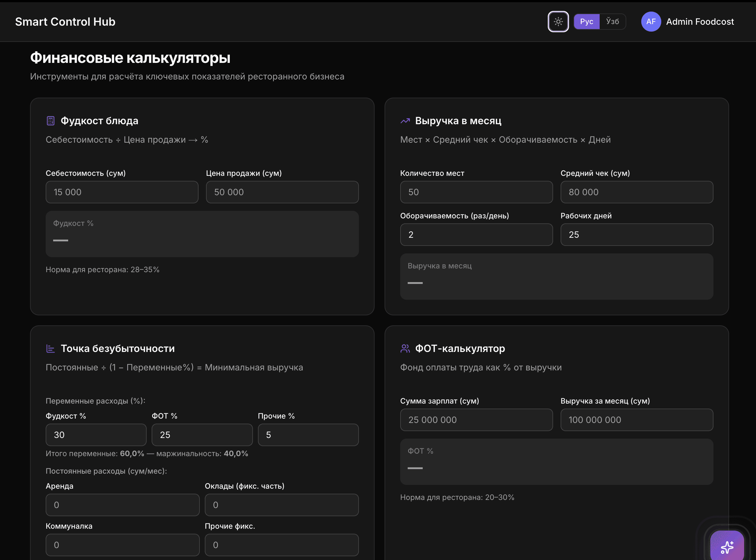Focus the Средний чек (сум) input field
756x560 pixels.
[637, 192]
